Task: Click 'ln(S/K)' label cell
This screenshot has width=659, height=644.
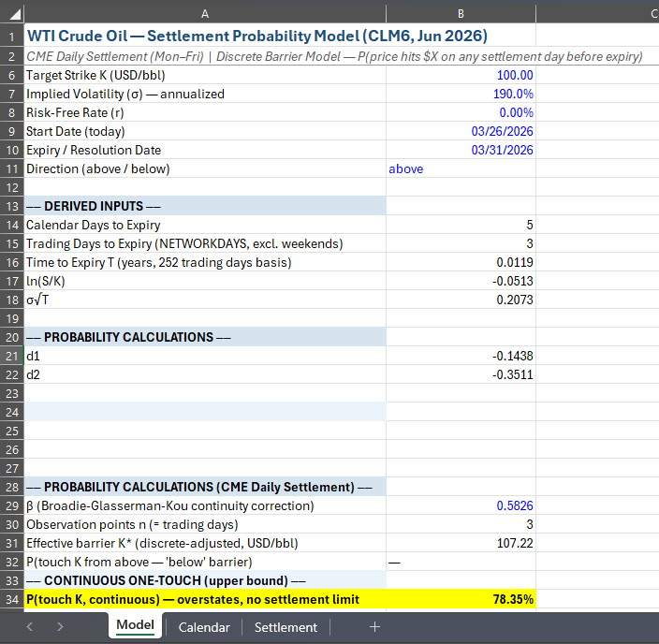Action: [205, 281]
